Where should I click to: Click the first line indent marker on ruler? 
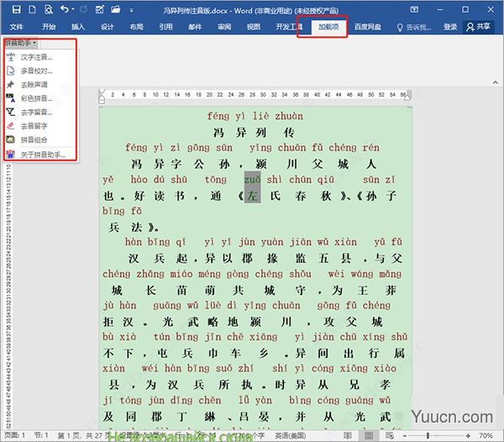click(102, 92)
